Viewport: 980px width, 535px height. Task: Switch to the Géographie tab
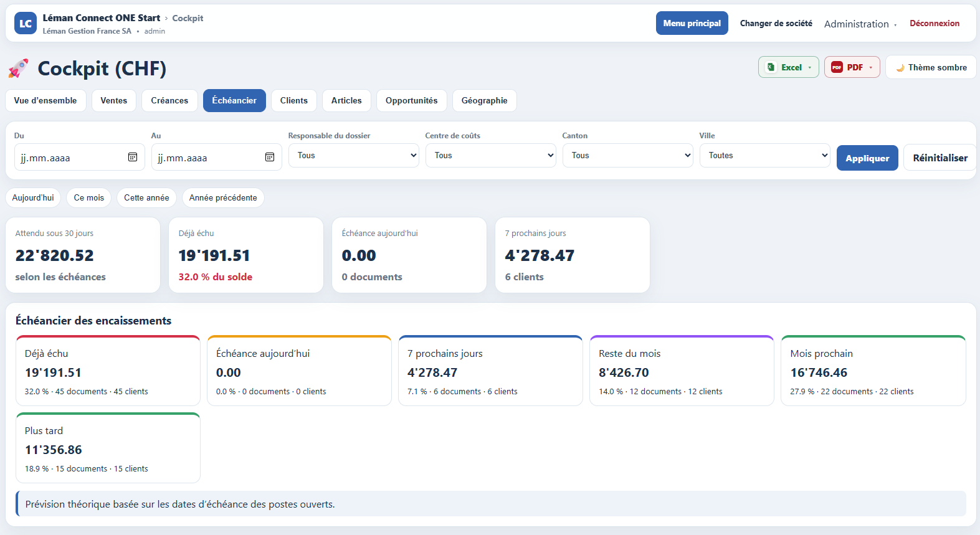pyautogui.click(x=484, y=100)
